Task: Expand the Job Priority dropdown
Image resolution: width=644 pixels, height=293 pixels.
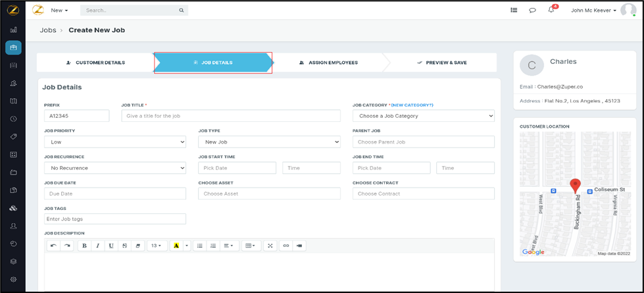Action: tap(115, 142)
